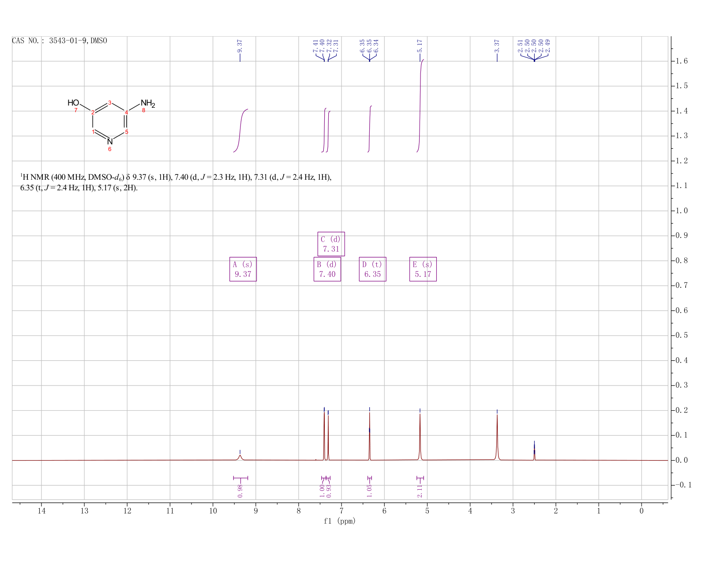Viewport: 728px width, 563px height.
Task: Select the CAS NO. 3543-01-9 title text
Action: pyautogui.click(x=60, y=41)
